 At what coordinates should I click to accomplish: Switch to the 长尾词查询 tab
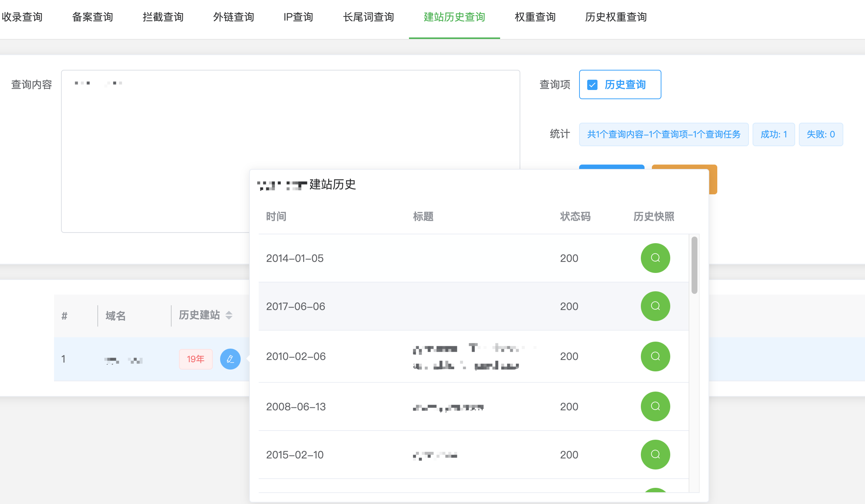click(x=369, y=17)
